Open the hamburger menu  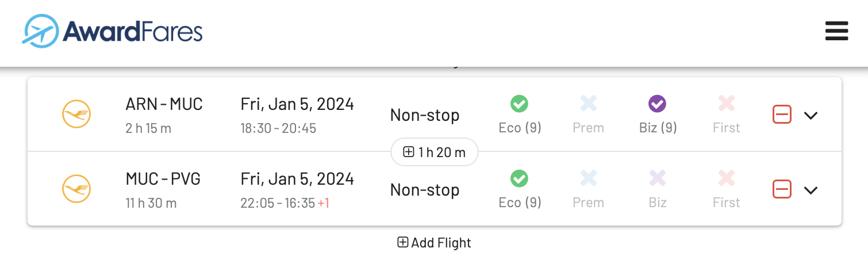pyautogui.click(x=836, y=31)
